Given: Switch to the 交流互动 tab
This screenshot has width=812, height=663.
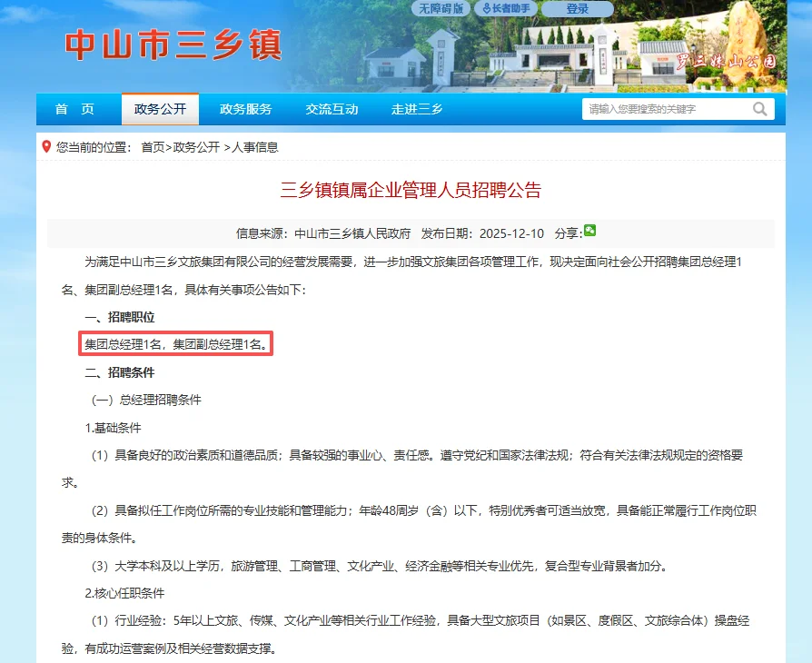Looking at the screenshot, I should [x=332, y=108].
